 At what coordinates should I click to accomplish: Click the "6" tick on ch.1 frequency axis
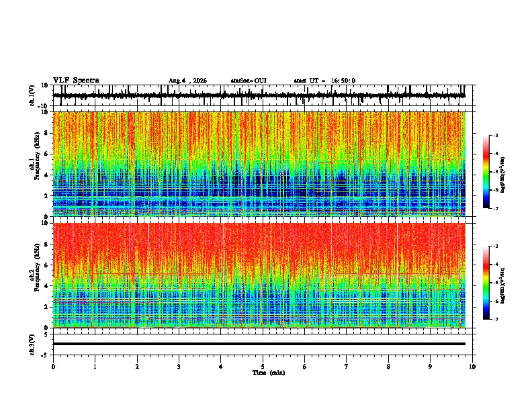pyautogui.click(x=47, y=154)
